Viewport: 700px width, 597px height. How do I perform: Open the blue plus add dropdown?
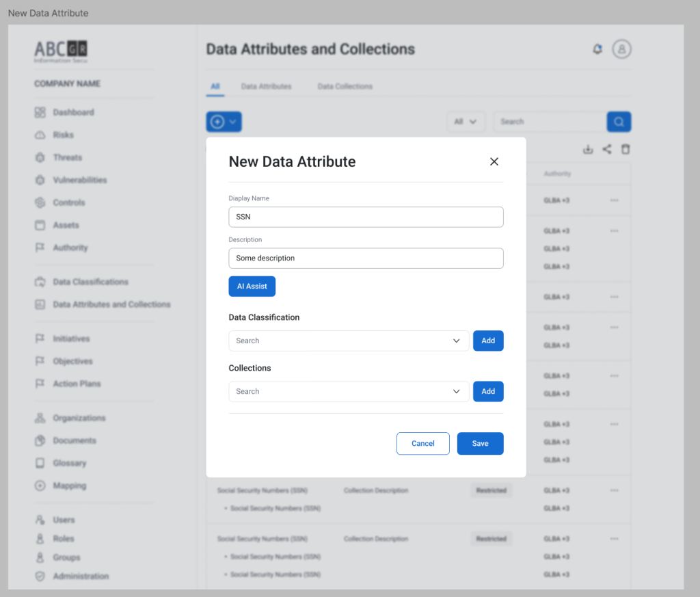(x=224, y=122)
